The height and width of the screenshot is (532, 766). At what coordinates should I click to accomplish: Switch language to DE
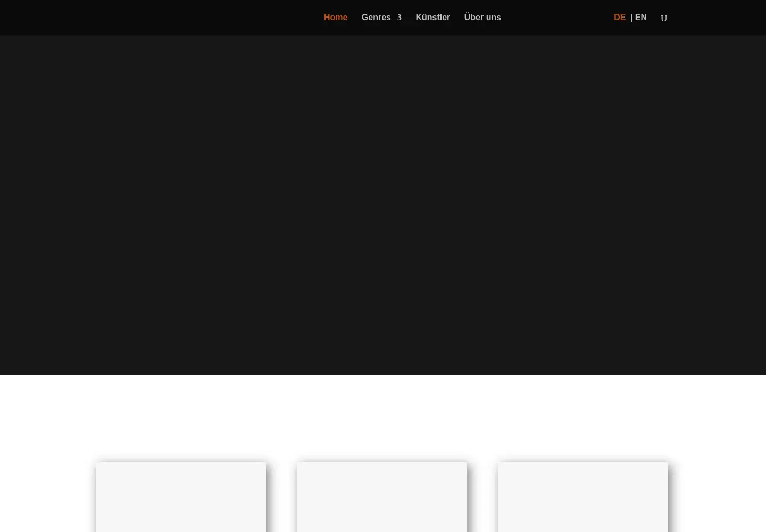620,18
